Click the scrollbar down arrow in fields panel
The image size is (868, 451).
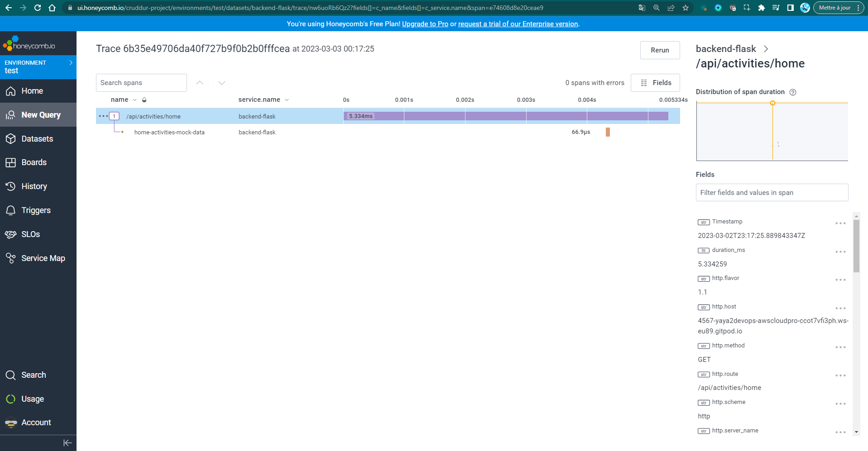coord(856,432)
